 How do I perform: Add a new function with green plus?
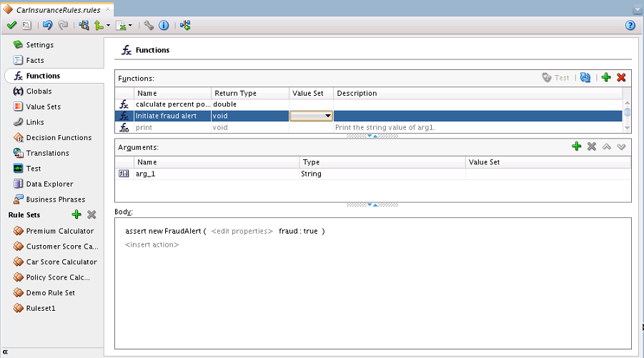click(606, 78)
